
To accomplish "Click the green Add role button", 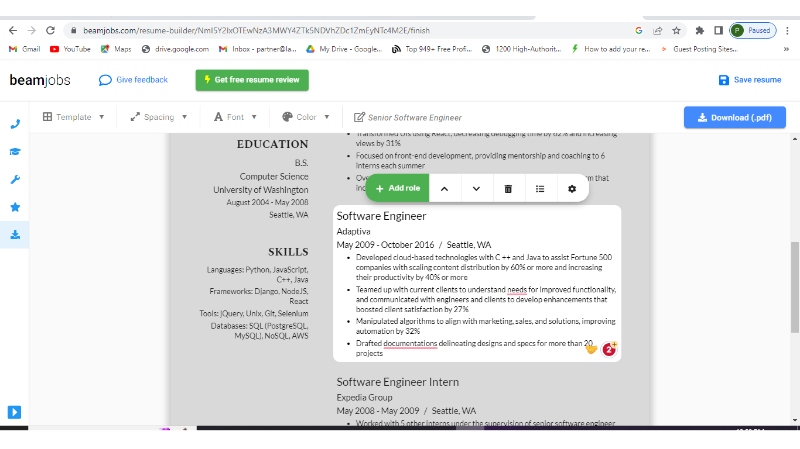I will [x=398, y=188].
